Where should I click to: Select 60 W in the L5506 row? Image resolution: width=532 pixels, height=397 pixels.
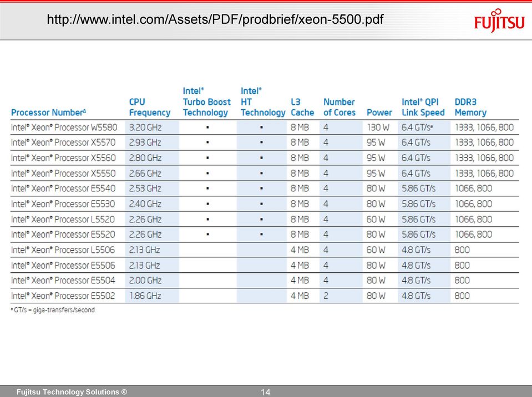pyautogui.click(x=376, y=250)
